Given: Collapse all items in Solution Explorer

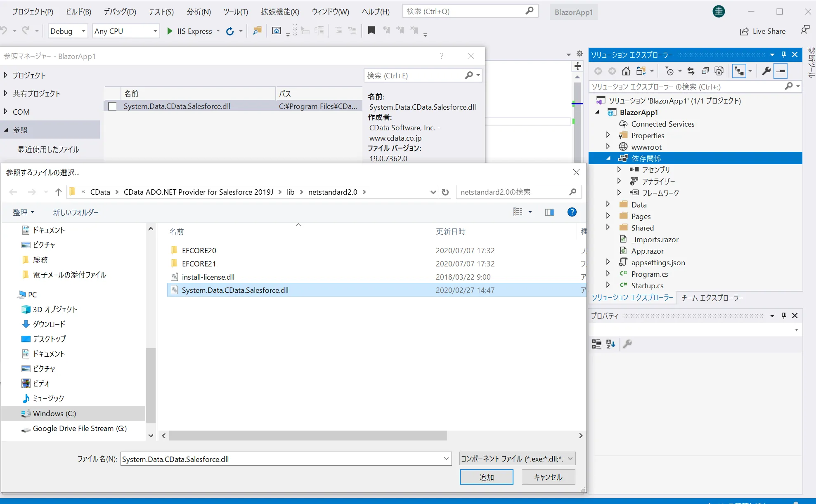Looking at the screenshot, I should (x=705, y=71).
